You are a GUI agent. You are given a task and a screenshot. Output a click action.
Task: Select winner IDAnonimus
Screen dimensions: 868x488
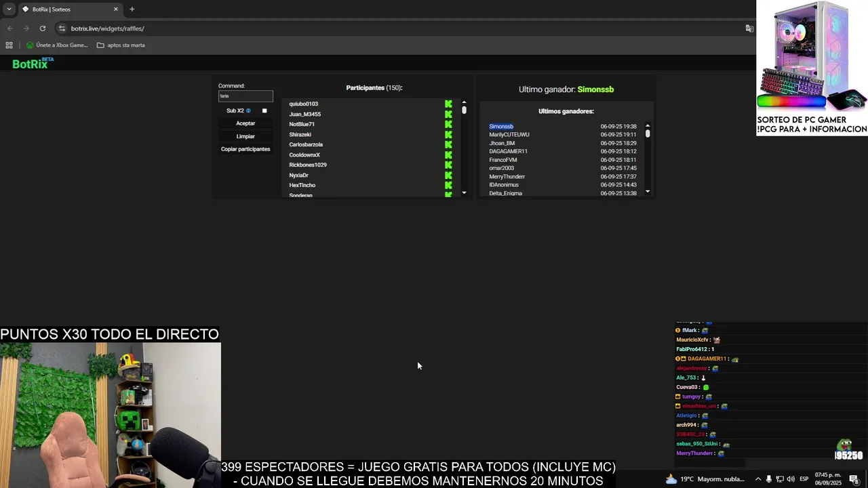click(x=504, y=184)
